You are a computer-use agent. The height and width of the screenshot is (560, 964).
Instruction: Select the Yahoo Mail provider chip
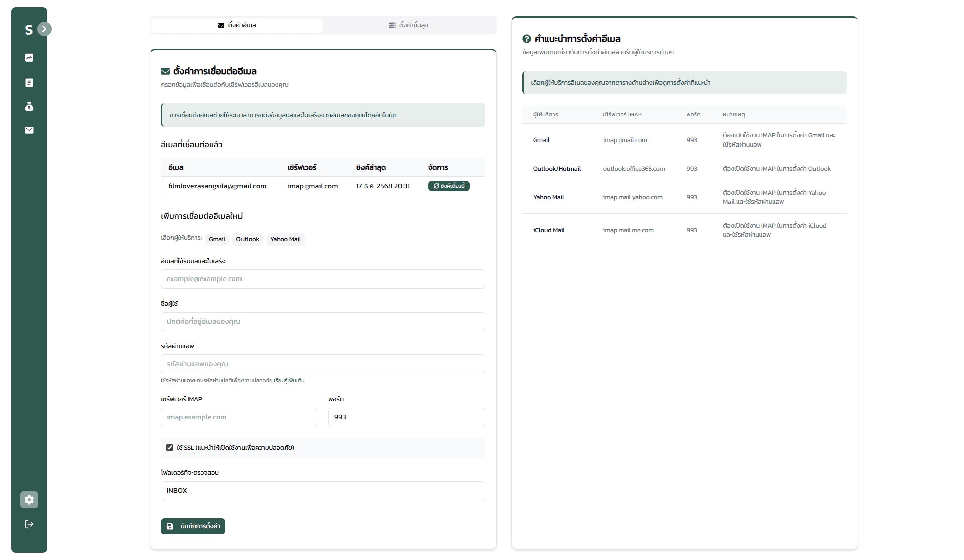pyautogui.click(x=285, y=239)
